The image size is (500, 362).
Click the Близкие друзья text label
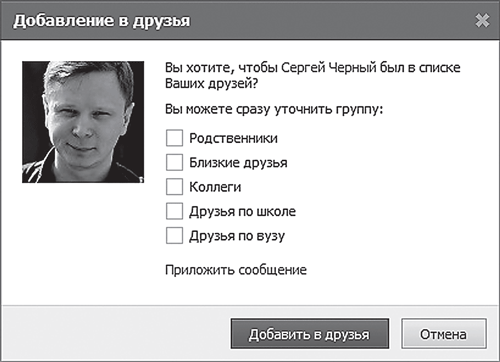238,163
